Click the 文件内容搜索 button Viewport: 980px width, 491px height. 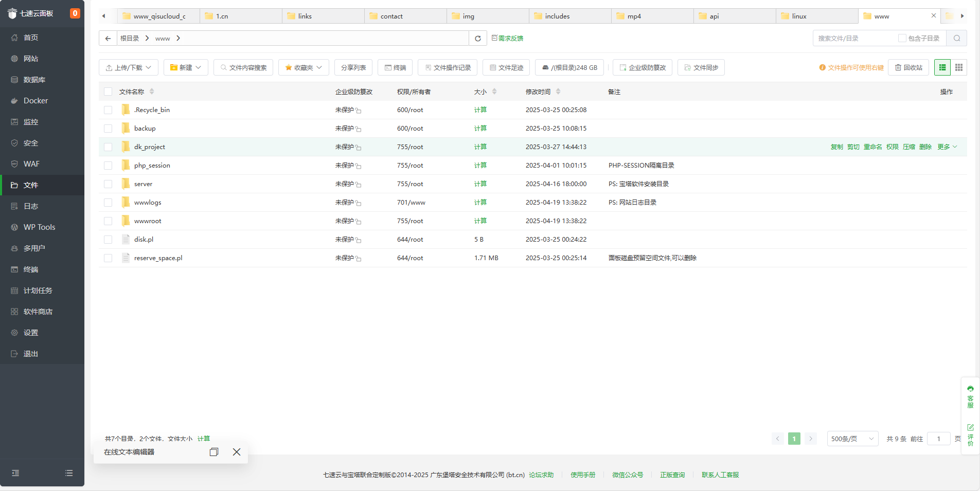pyautogui.click(x=243, y=67)
